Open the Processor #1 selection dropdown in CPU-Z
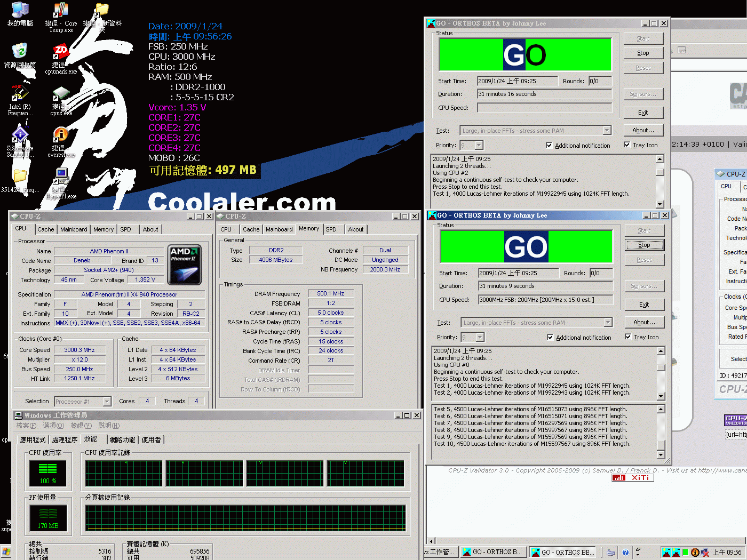The height and width of the screenshot is (560, 747). tap(107, 402)
